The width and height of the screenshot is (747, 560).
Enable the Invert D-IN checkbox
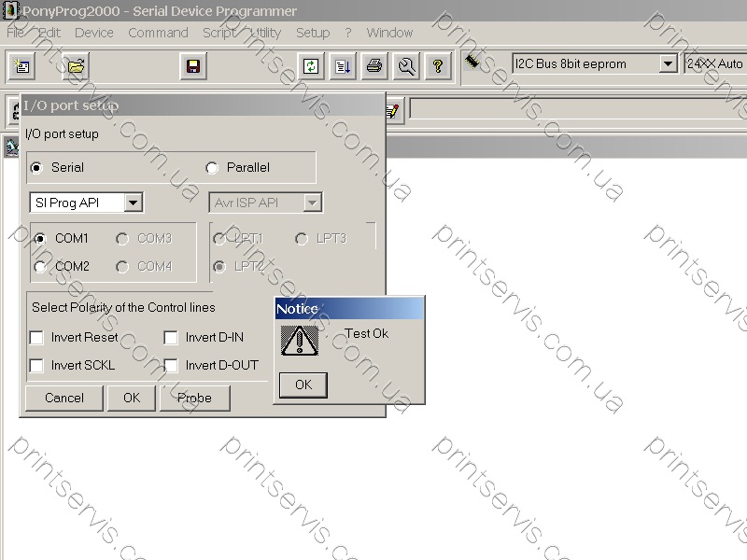tap(171, 338)
